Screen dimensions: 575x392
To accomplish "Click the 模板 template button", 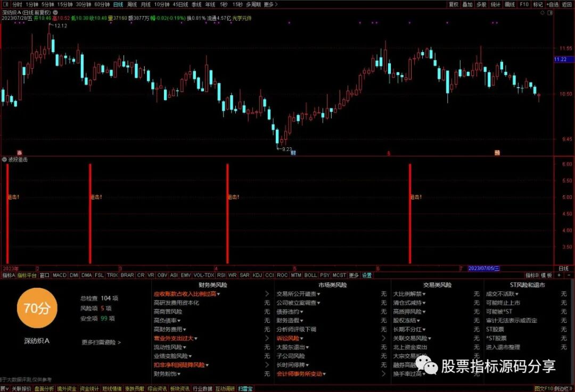I will [546, 275].
